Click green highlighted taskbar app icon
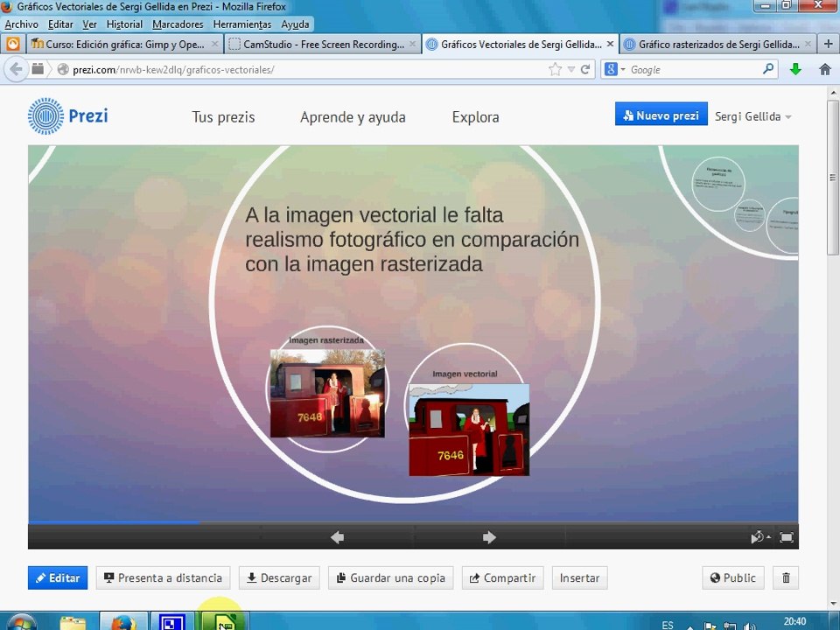840x630 pixels. (225, 621)
